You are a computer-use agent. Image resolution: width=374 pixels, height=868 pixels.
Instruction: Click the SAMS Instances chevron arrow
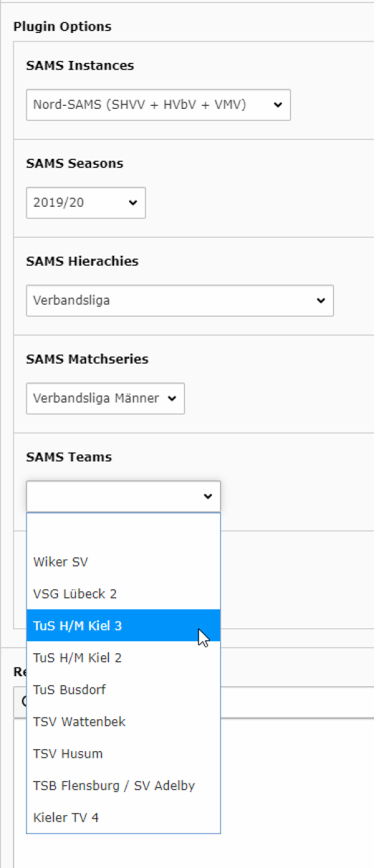pyautogui.click(x=278, y=105)
